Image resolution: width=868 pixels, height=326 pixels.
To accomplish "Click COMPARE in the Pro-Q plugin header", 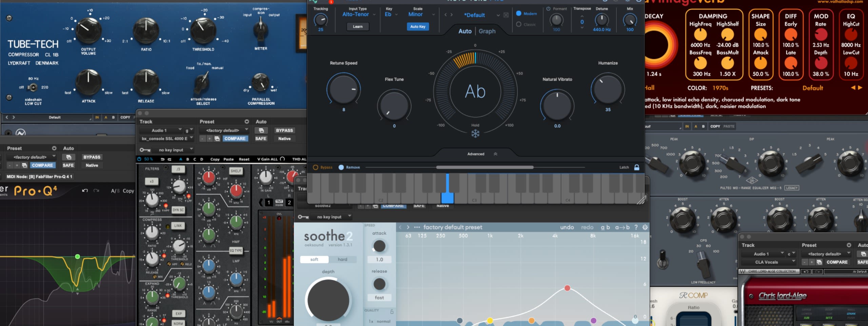I will 42,165.
